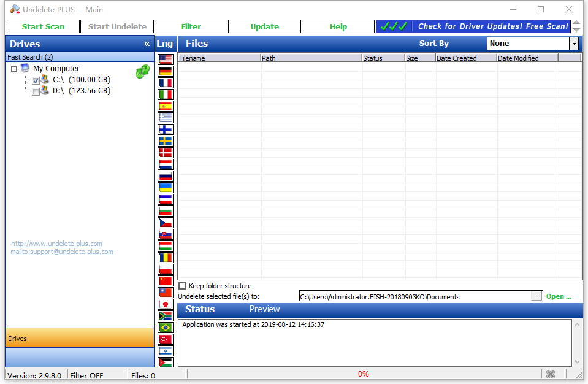Choose the Slovak flag language
The height and width of the screenshot is (384, 588).
[x=166, y=234]
